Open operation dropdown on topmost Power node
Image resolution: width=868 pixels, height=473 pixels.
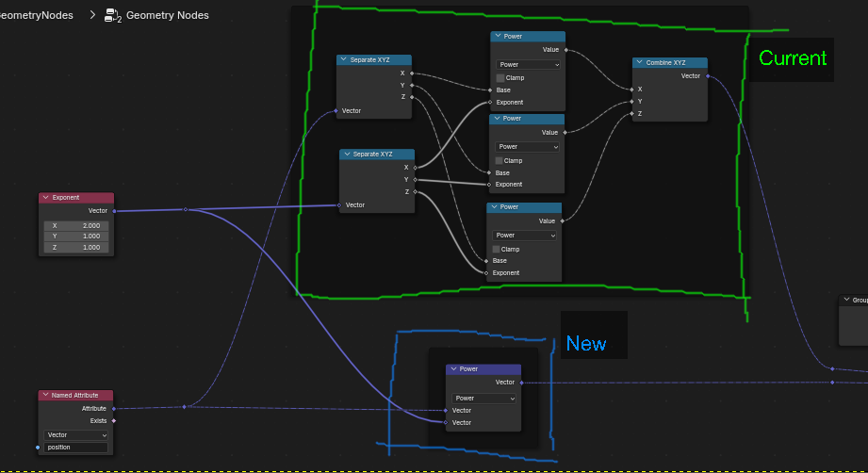pos(528,65)
